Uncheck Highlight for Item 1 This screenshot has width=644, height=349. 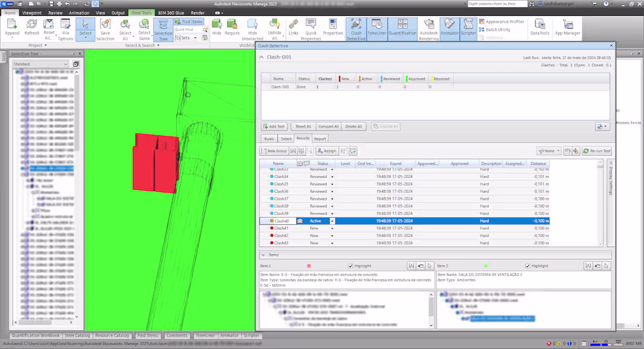[x=351, y=266]
